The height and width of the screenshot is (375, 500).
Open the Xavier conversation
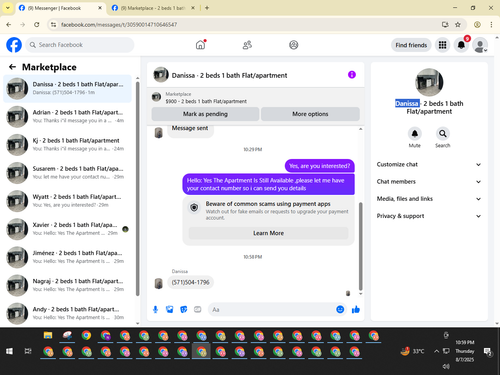coord(67,229)
